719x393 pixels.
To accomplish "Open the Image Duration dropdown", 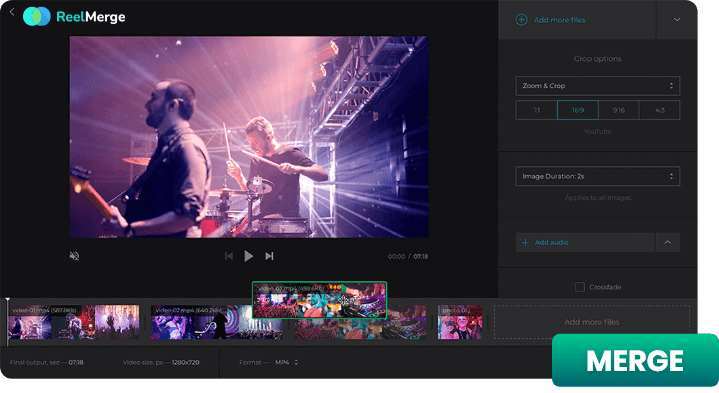I will coord(597,176).
